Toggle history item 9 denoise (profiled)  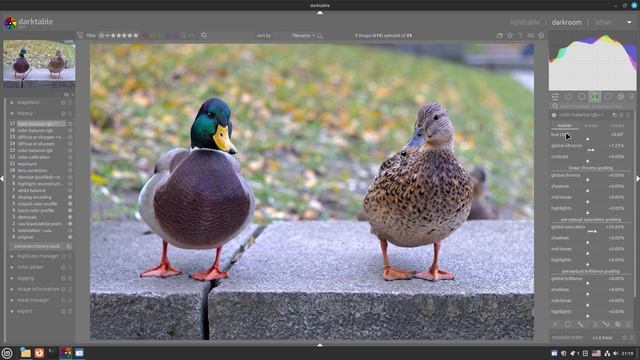(x=70, y=177)
